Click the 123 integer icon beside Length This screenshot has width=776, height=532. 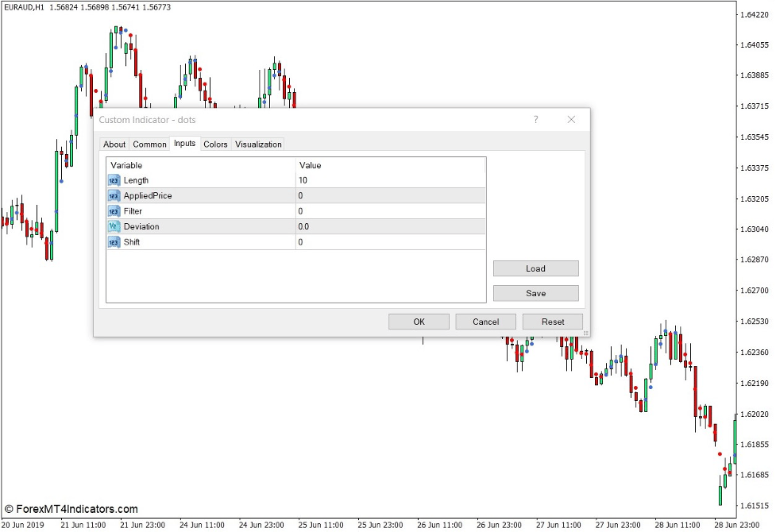[113, 180]
